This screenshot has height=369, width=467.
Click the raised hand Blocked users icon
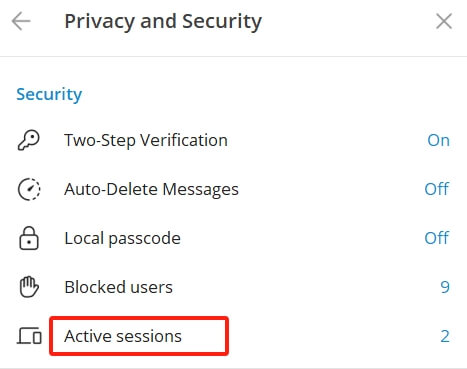pyautogui.click(x=29, y=287)
